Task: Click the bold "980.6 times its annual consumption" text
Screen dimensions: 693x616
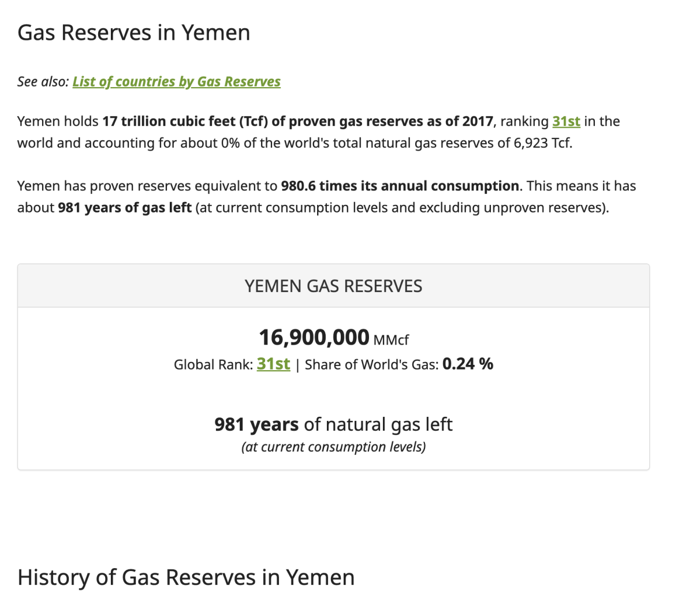Action: click(400, 186)
